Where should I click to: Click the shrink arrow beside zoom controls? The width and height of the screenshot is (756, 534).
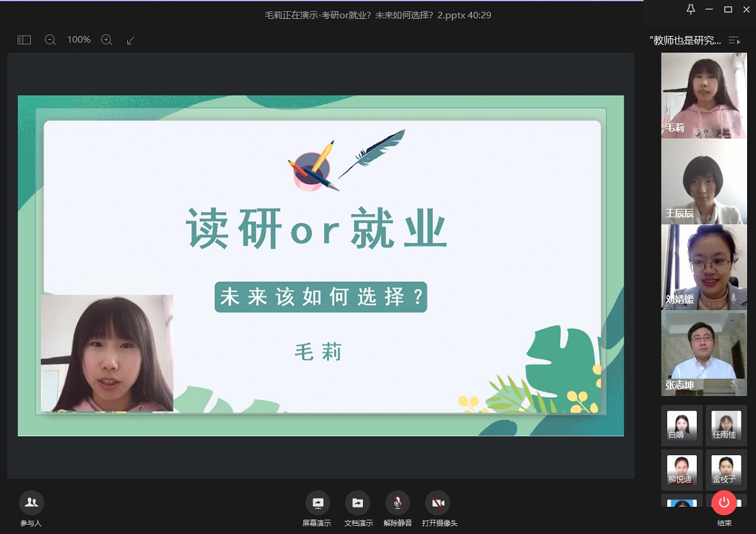coord(131,40)
